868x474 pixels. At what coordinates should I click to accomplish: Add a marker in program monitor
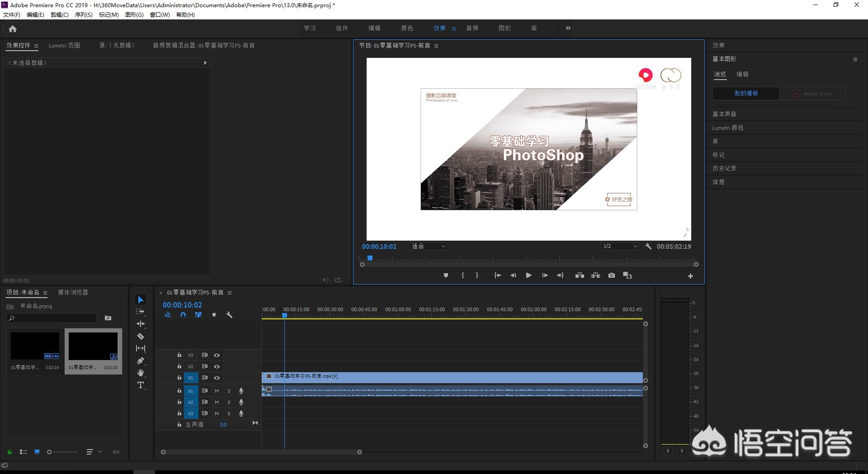[x=446, y=275]
